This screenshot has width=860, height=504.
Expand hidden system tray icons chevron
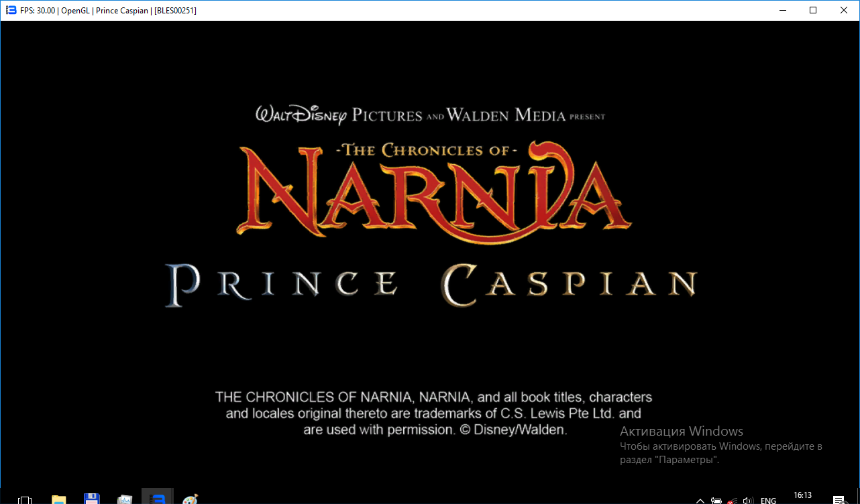click(x=700, y=500)
